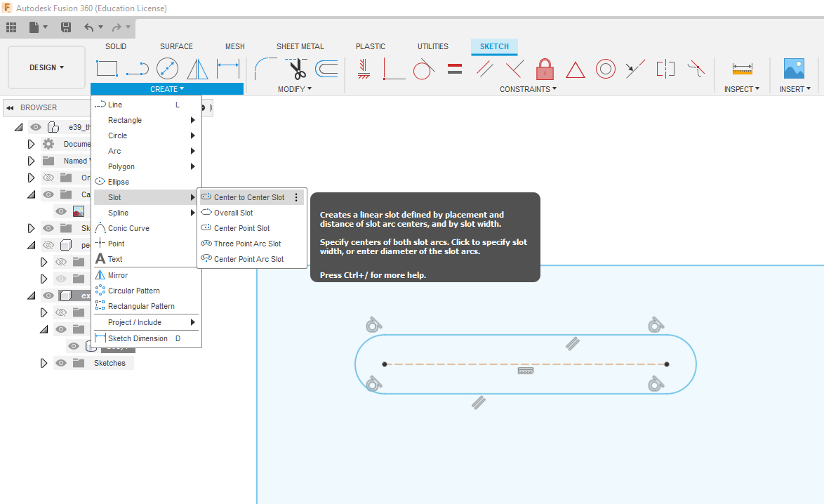Apply the Fix/Unfix lock constraint
This screenshot has height=504, width=824.
[545, 69]
